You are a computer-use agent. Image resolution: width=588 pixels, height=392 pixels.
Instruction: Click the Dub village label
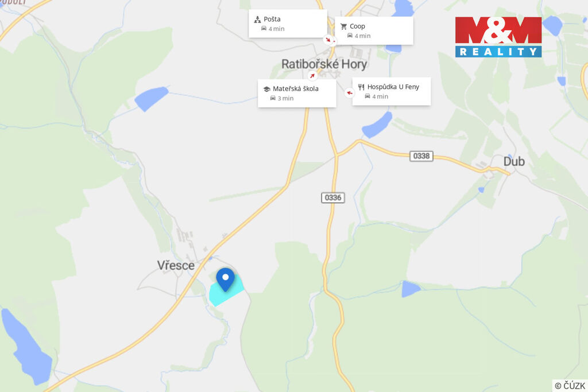(x=514, y=161)
